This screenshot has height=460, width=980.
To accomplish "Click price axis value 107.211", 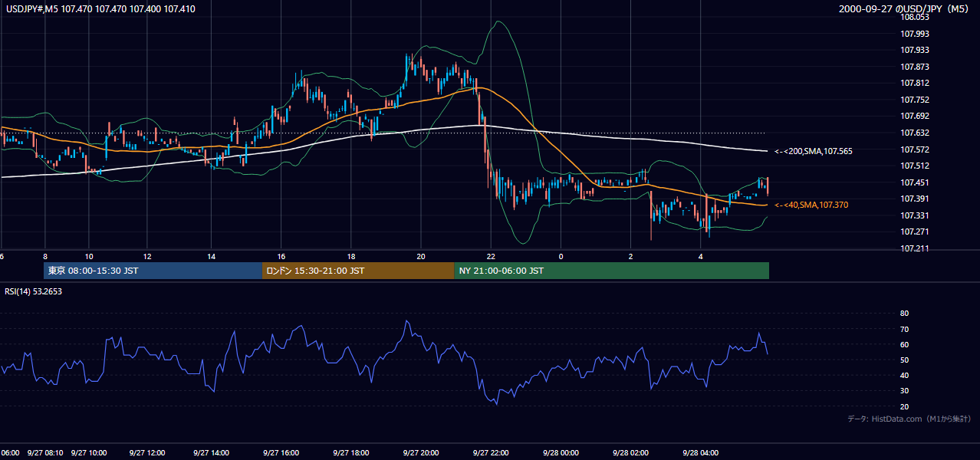I will pos(915,248).
